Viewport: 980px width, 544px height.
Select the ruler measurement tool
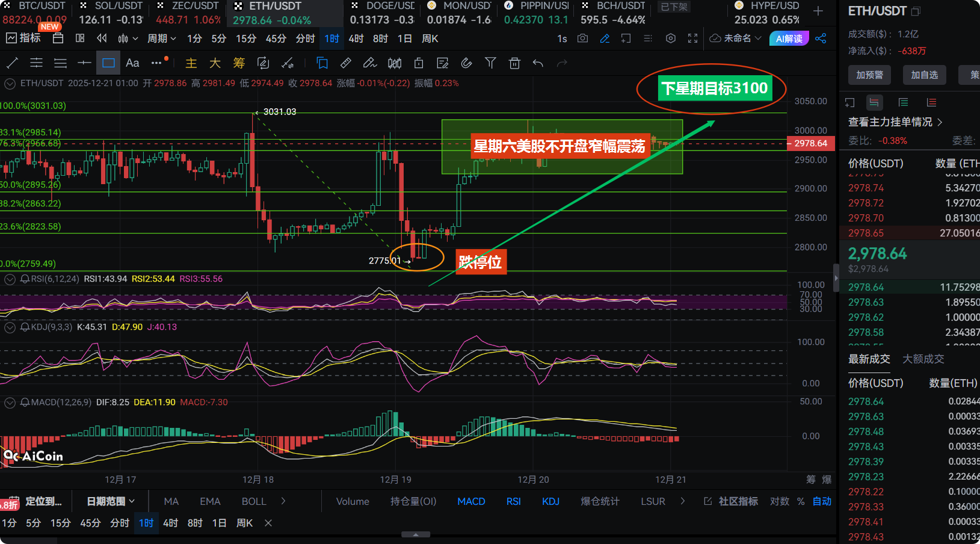[x=346, y=63]
